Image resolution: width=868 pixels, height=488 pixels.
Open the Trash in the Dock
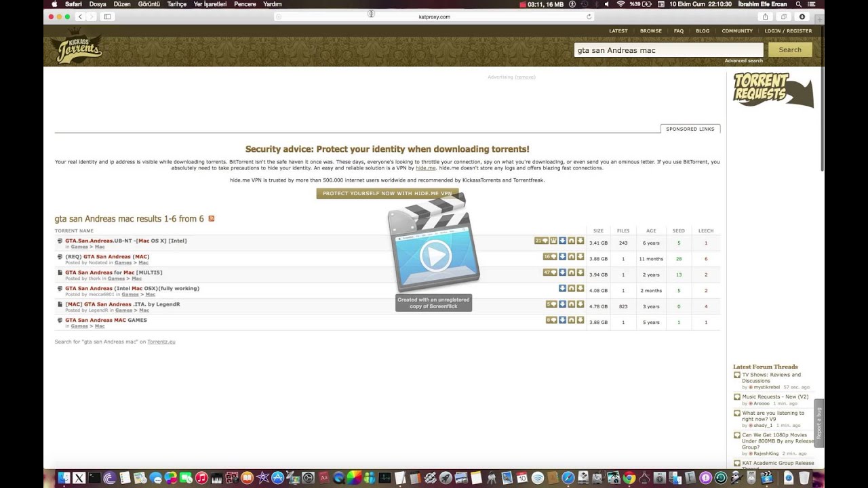[x=804, y=478]
